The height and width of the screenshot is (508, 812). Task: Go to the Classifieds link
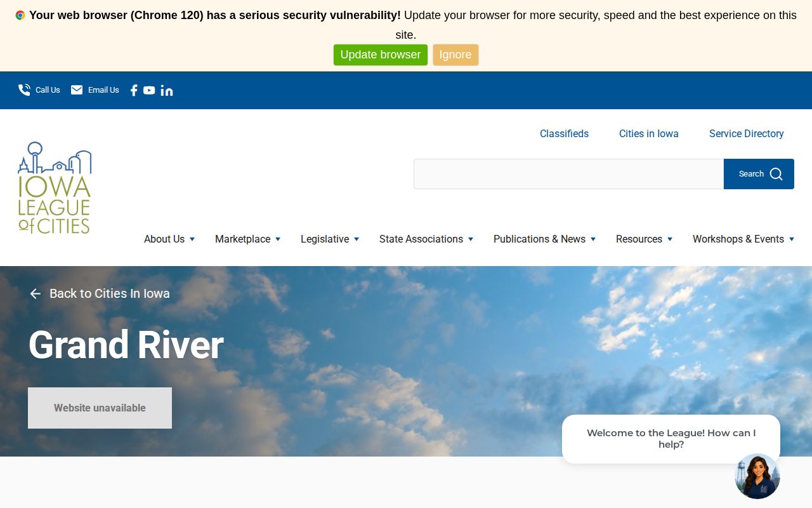(564, 134)
